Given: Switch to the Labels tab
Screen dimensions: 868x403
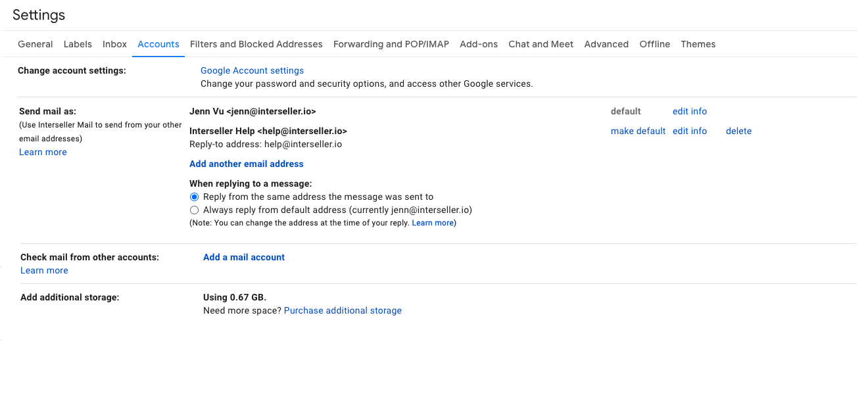Looking at the screenshot, I should point(78,44).
